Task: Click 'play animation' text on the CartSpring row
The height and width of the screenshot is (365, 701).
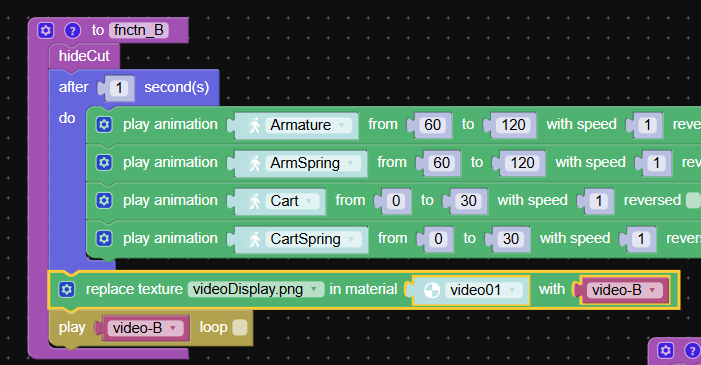Action: click(170, 238)
